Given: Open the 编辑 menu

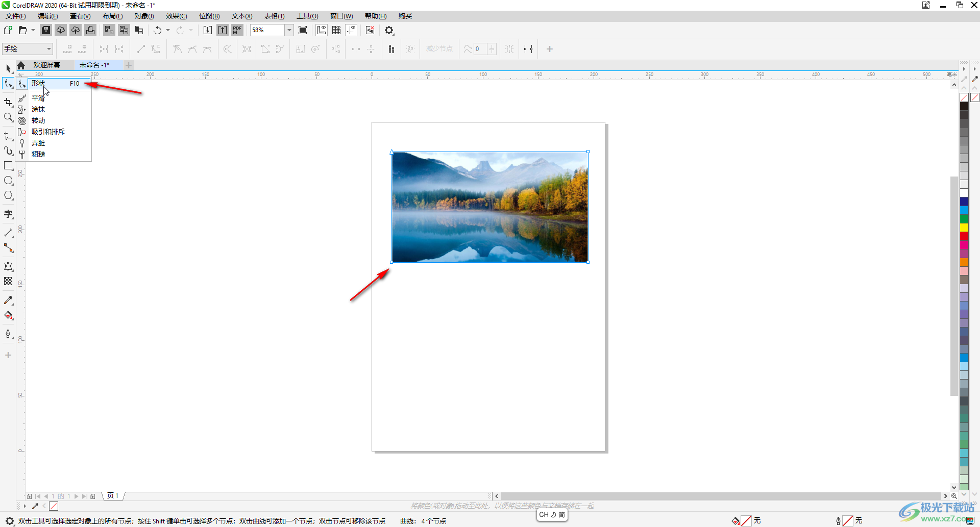Looking at the screenshot, I should pyautogui.click(x=47, y=16).
